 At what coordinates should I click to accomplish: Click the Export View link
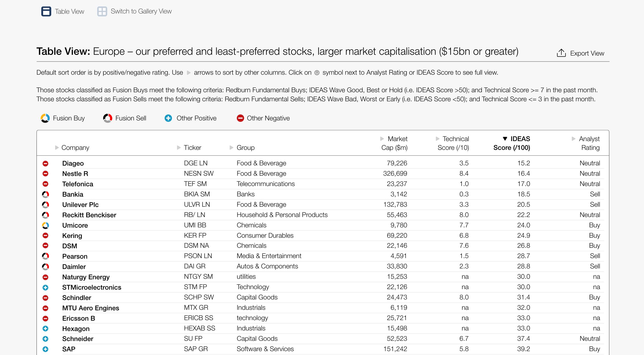pyautogui.click(x=581, y=53)
